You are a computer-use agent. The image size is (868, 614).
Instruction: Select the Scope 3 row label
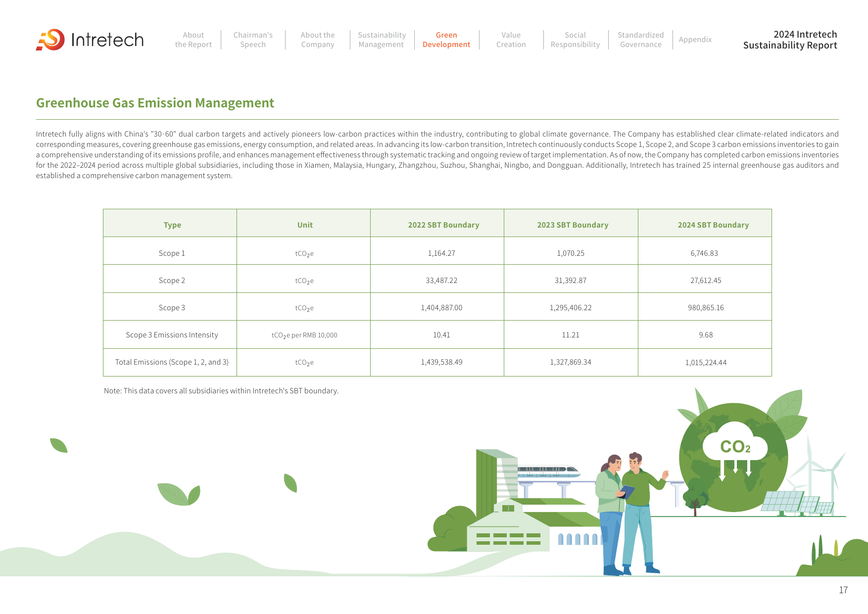172,307
